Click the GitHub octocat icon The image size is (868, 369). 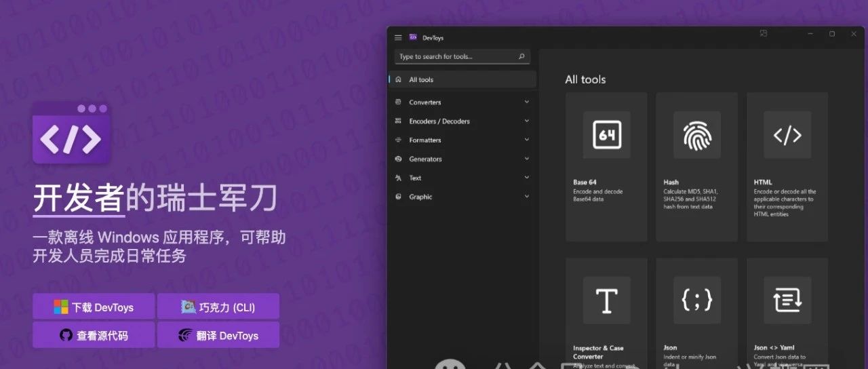click(x=66, y=335)
